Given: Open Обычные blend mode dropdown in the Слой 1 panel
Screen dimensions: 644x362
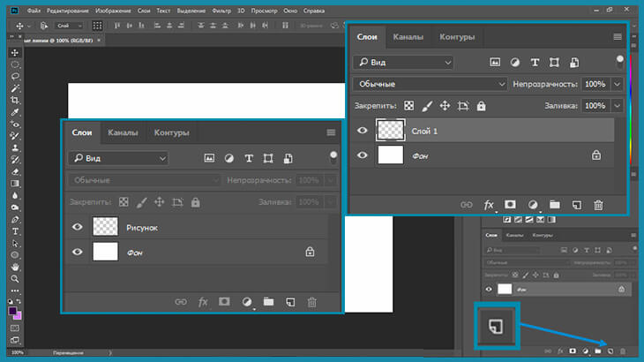Looking at the screenshot, I should pos(430,84).
